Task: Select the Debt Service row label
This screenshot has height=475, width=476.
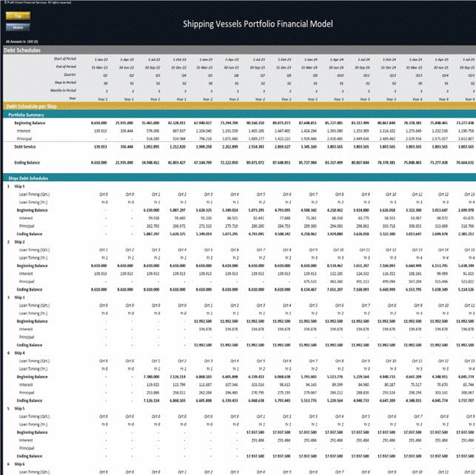Action: (26, 146)
